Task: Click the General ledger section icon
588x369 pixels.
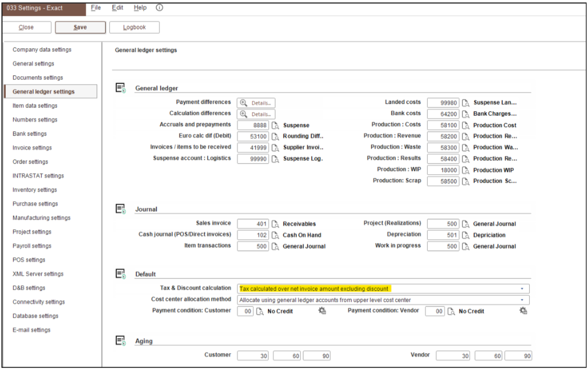Action: 121,88
